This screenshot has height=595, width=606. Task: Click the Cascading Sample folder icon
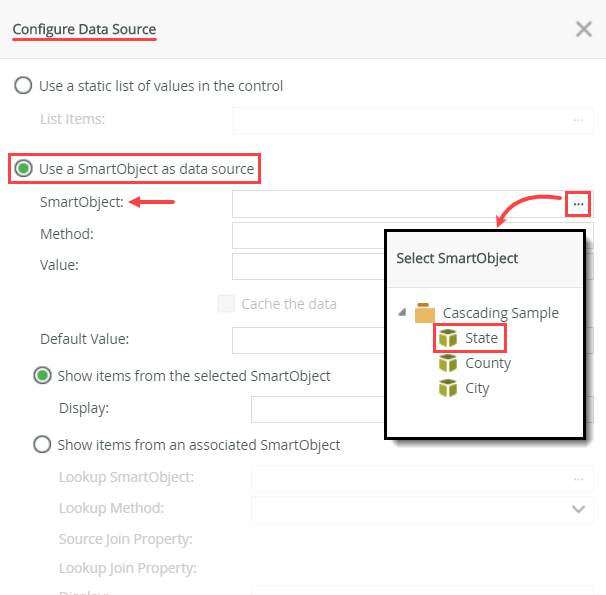point(425,313)
